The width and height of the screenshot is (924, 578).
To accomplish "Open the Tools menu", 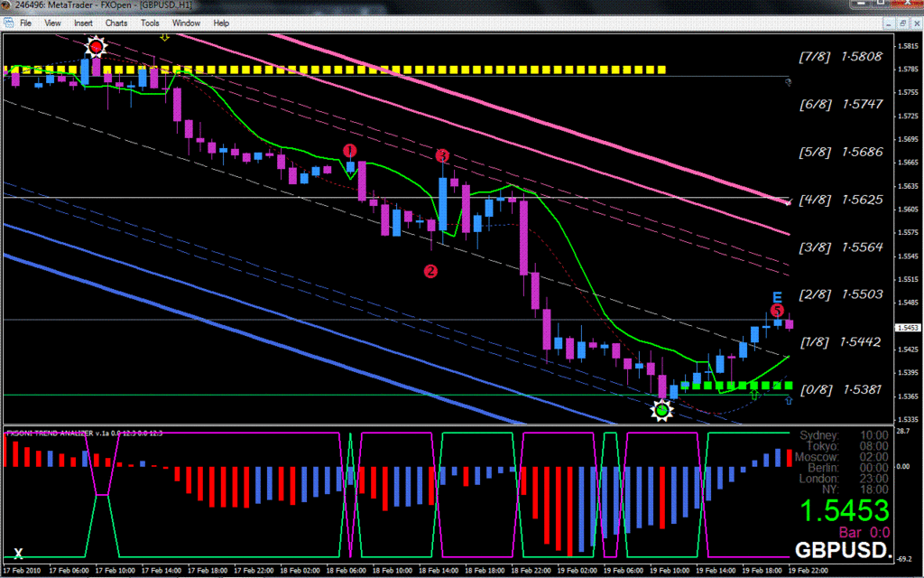I will coord(150,23).
